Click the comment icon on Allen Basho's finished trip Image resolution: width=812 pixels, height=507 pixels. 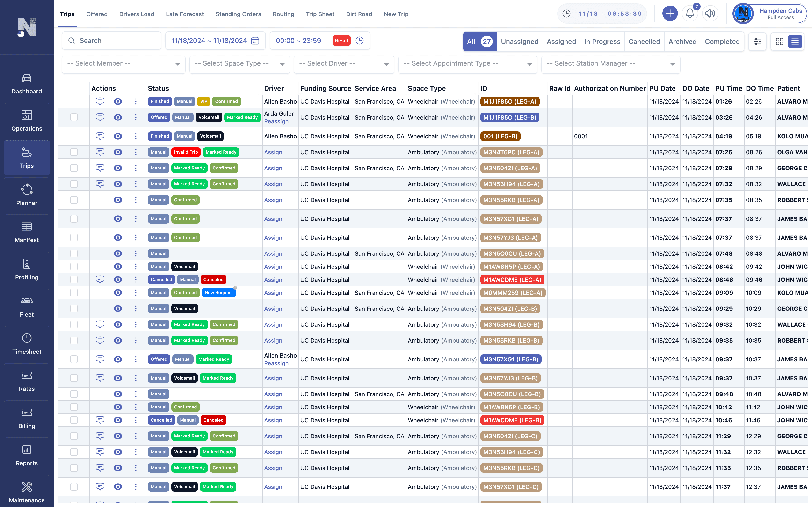pos(100,101)
